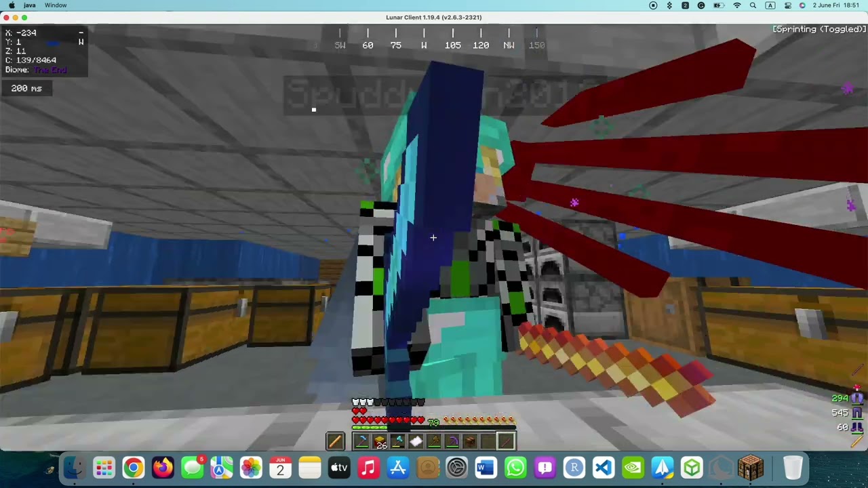Viewport: 868px width, 488px height.
Task: Open the Trash in the Dock
Action: [793, 468]
